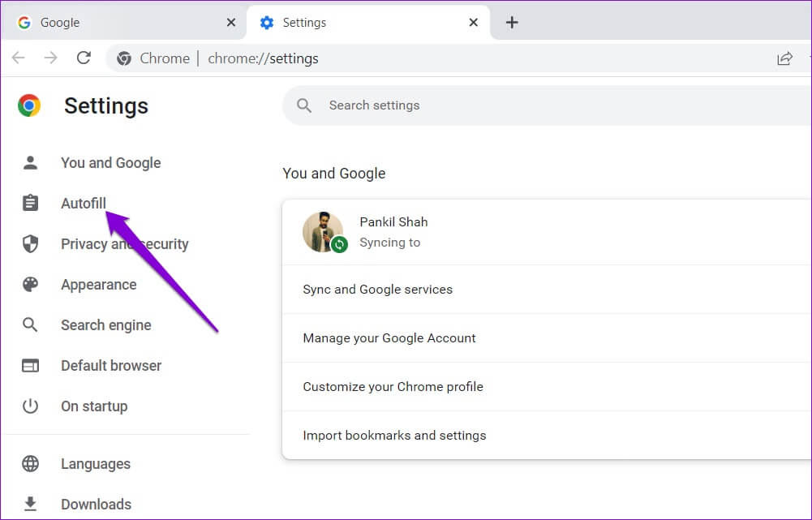The height and width of the screenshot is (520, 812).
Task: Click the Pankil Shah profile avatar
Action: (x=323, y=231)
